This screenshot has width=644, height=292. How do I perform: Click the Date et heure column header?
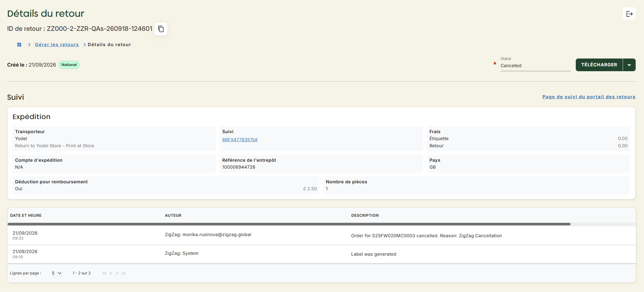tap(26, 216)
